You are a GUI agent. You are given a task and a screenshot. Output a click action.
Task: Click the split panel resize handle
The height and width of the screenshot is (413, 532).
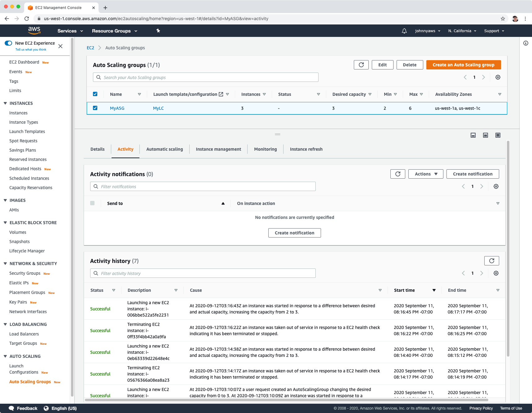pyautogui.click(x=278, y=134)
